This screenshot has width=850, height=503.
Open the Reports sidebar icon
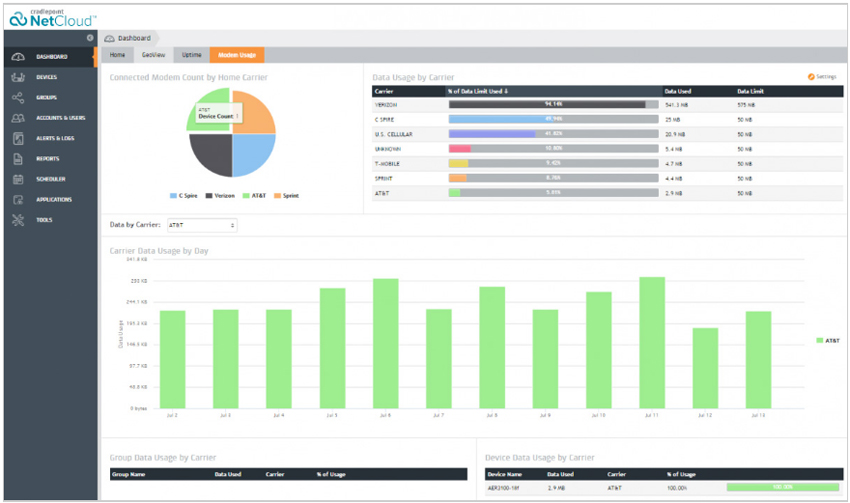coord(18,159)
